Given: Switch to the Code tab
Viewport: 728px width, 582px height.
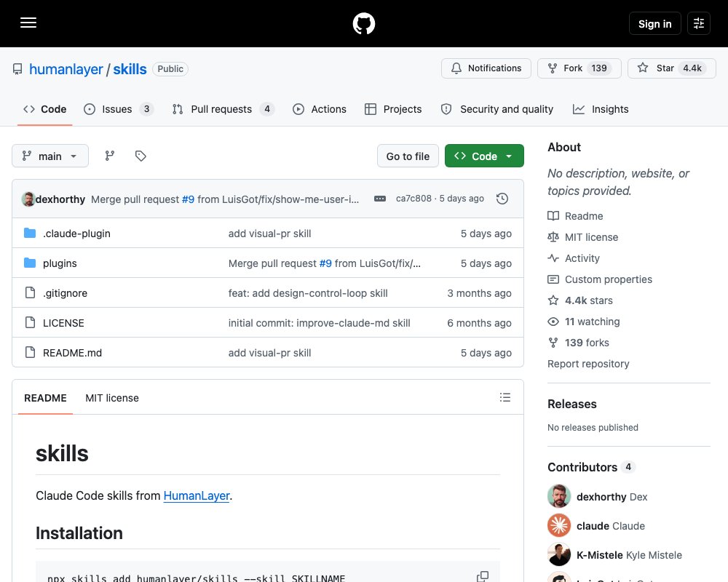Looking at the screenshot, I should [x=45, y=109].
